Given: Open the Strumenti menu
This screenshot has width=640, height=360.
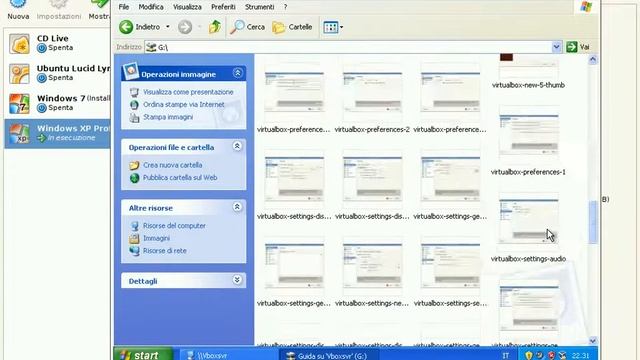Looking at the screenshot, I should click(259, 7).
